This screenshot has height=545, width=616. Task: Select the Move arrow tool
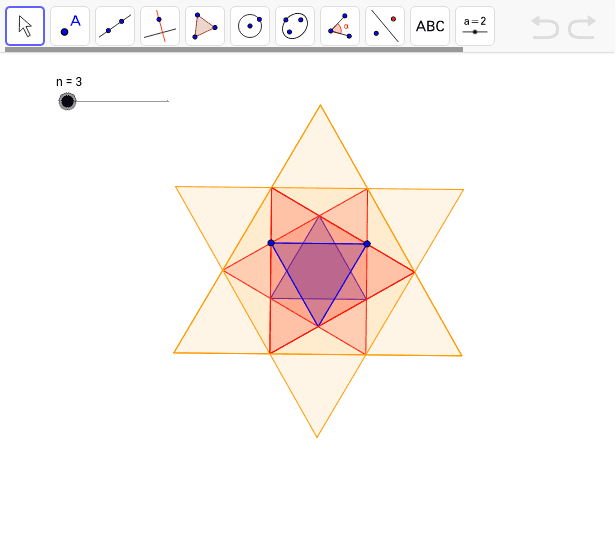pyautogui.click(x=25, y=26)
